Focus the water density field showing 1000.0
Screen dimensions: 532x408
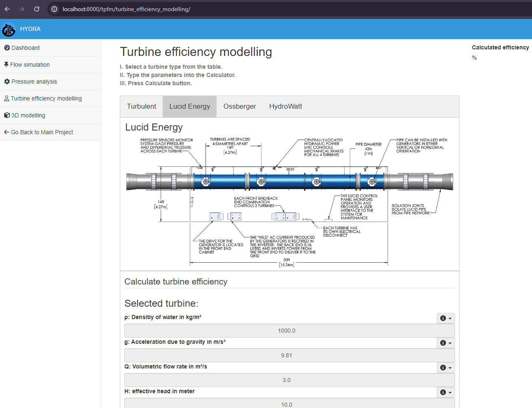(289, 331)
